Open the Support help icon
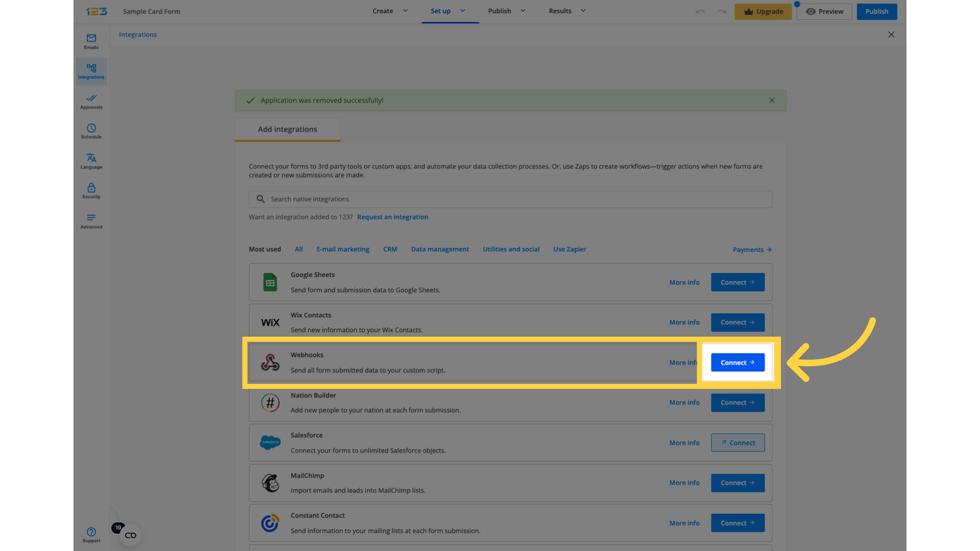The width and height of the screenshot is (980, 551). 91,535
